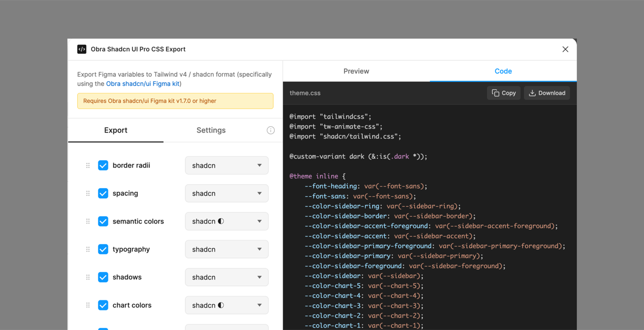Grab the drag handle next to typography
The height and width of the screenshot is (330, 644).
pos(87,249)
